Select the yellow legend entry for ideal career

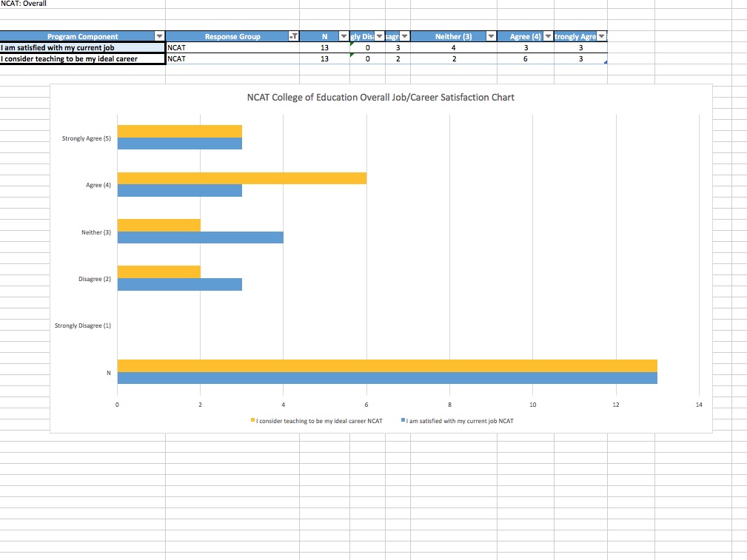318,420
